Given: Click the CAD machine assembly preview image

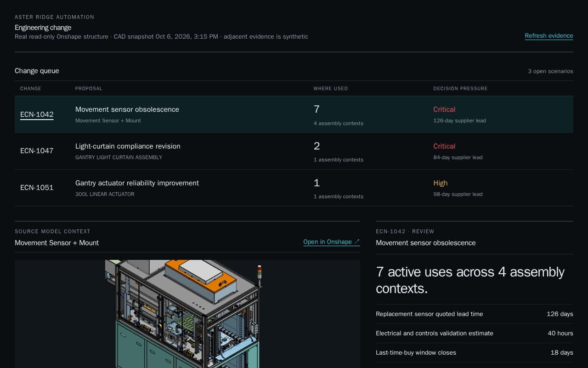Looking at the screenshot, I should click(x=187, y=314).
